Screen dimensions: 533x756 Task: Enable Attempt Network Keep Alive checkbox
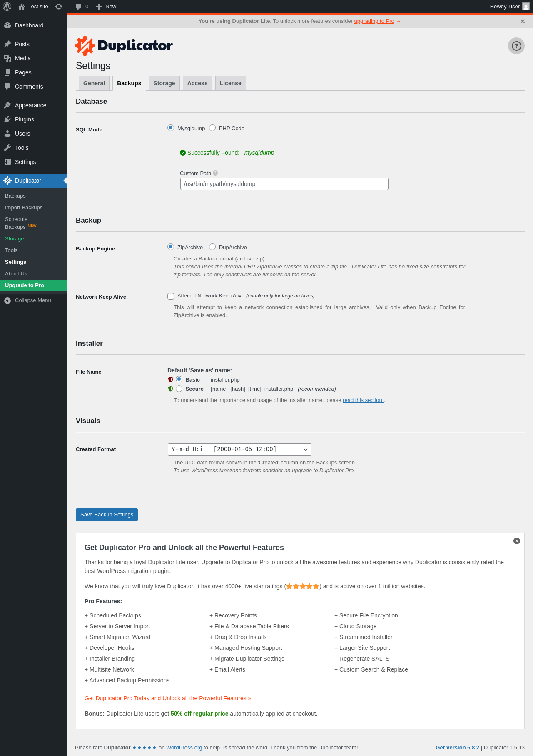171,296
